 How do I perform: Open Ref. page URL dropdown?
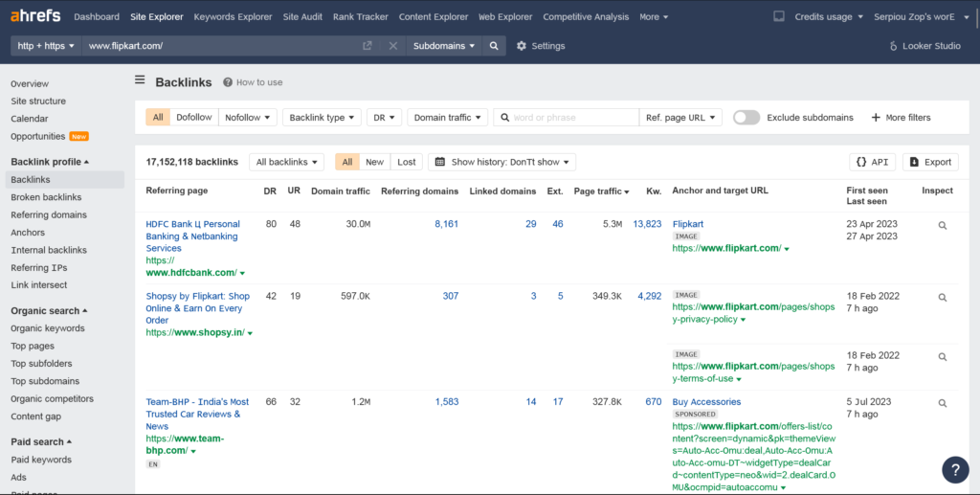pyautogui.click(x=680, y=118)
